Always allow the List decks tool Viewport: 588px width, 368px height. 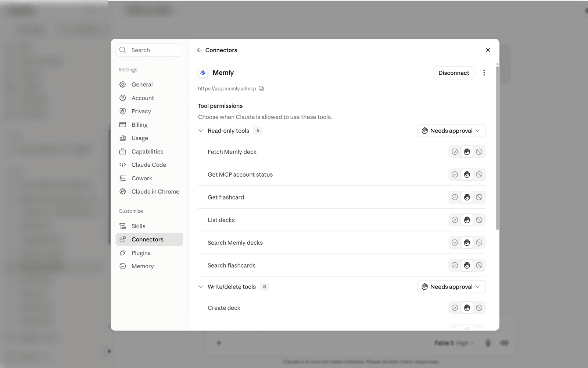tap(455, 220)
